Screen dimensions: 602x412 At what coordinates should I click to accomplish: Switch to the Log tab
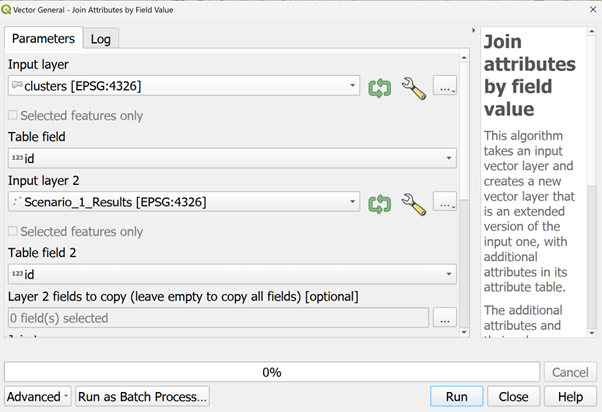[x=101, y=39]
